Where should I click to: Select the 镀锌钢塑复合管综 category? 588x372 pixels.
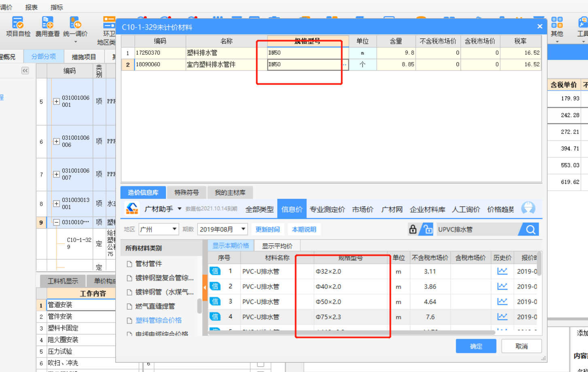164,278
